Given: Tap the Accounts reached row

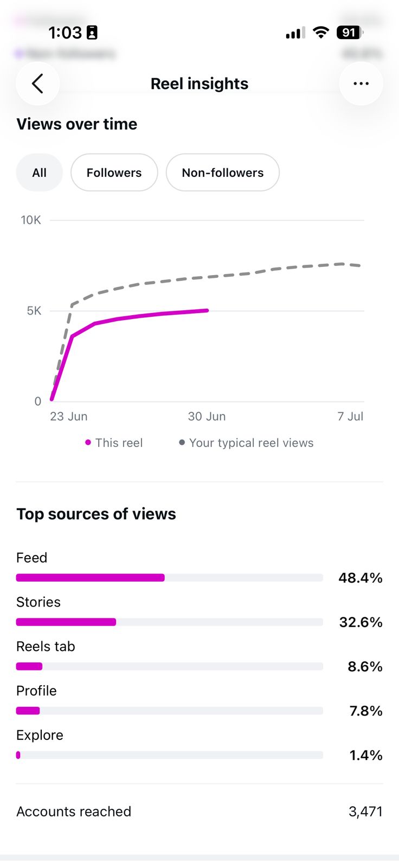Looking at the screenshot, I should click(200, 812).
